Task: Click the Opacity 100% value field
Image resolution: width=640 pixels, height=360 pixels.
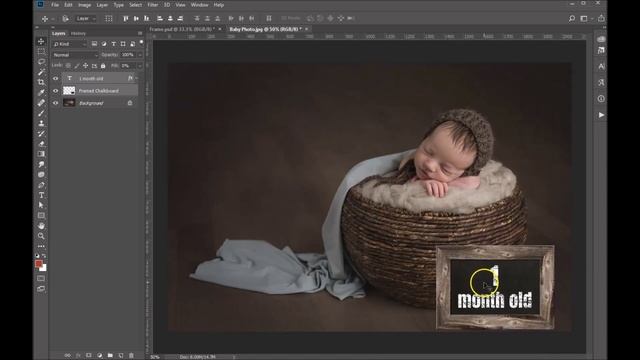Action: [128, 55]
